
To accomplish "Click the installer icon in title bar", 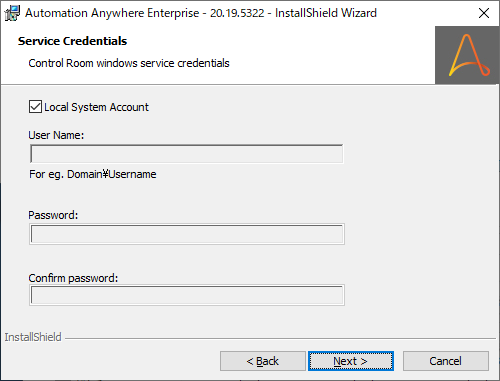I will pyautogui.click(x=12, y=13).
